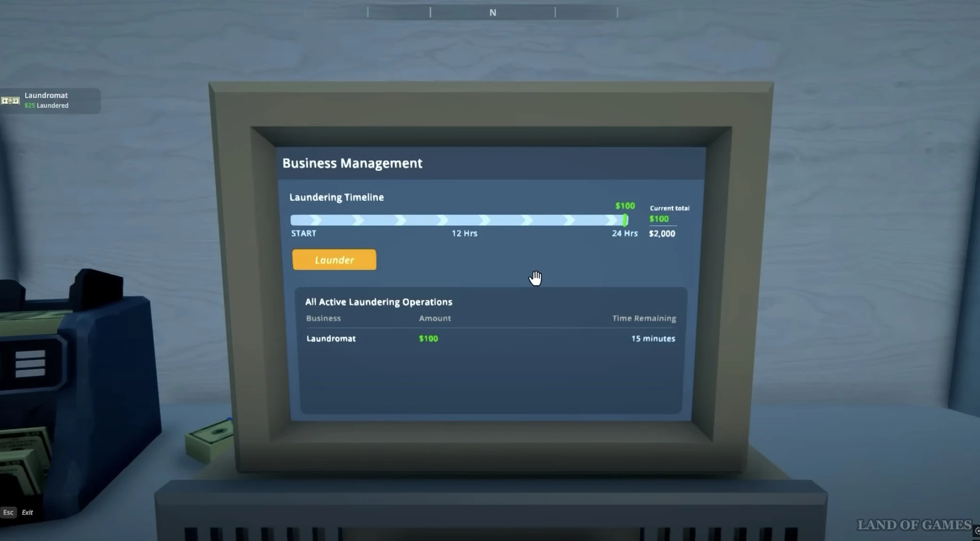Click the 'Time Remaining' column header
980x541 pixels.
click(x=644, y=318)
